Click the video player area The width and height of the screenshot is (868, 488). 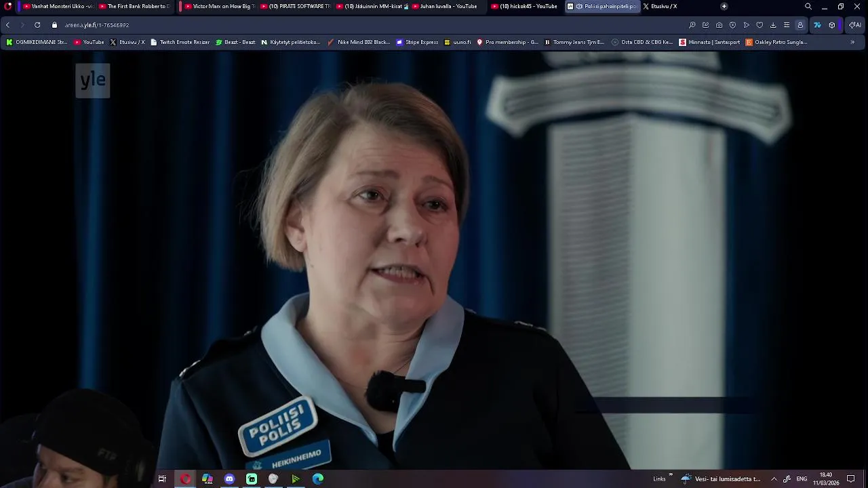434,260
